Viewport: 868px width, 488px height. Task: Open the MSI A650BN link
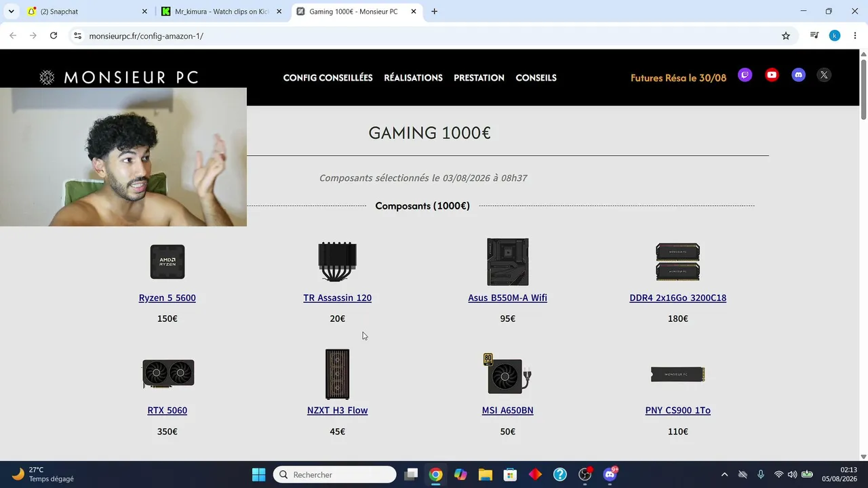[508, 411]
